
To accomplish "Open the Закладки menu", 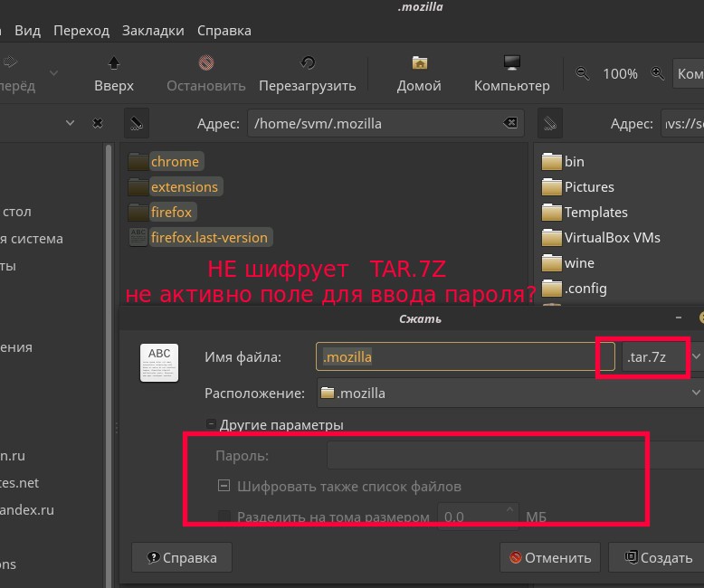I will coord(153,30).
